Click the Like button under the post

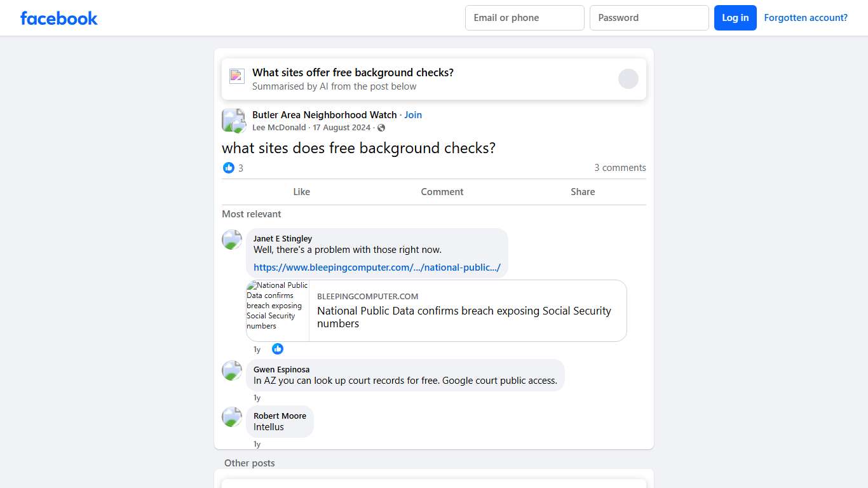[301, 191]
